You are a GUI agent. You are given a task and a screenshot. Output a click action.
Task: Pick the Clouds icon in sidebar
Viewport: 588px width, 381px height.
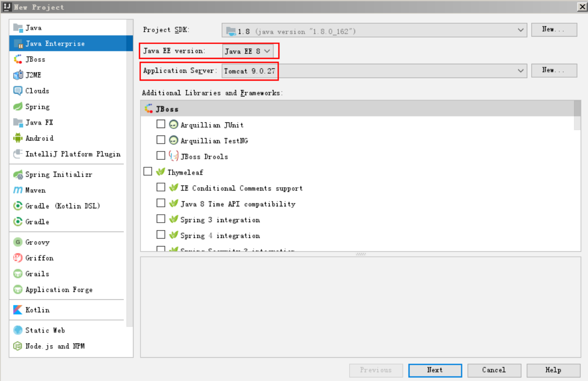coord(18,91)
